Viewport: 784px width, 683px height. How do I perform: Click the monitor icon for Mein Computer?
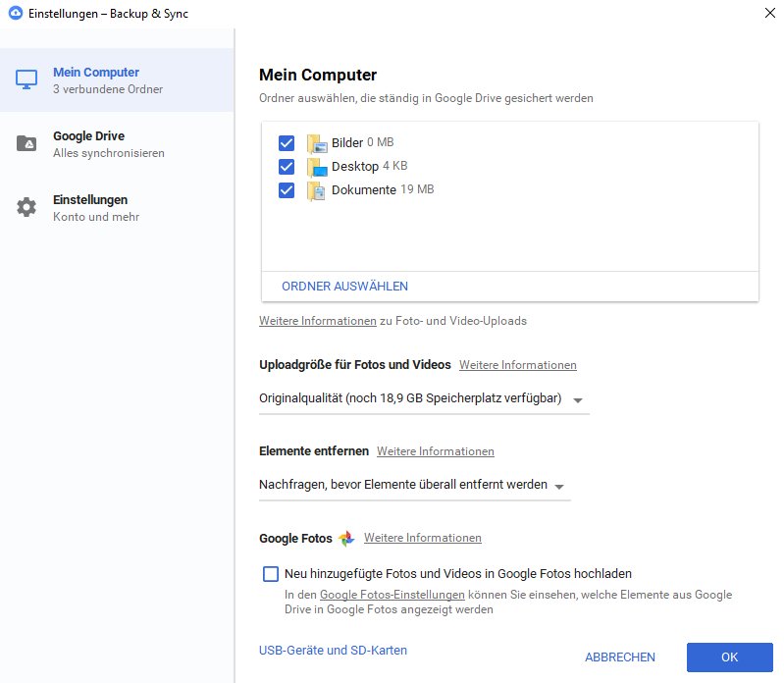point(26,79)
